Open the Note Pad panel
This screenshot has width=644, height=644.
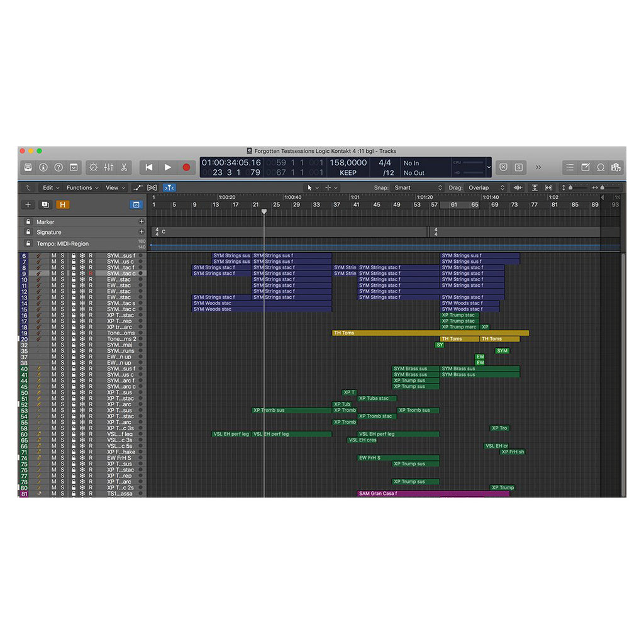(586, 167)
